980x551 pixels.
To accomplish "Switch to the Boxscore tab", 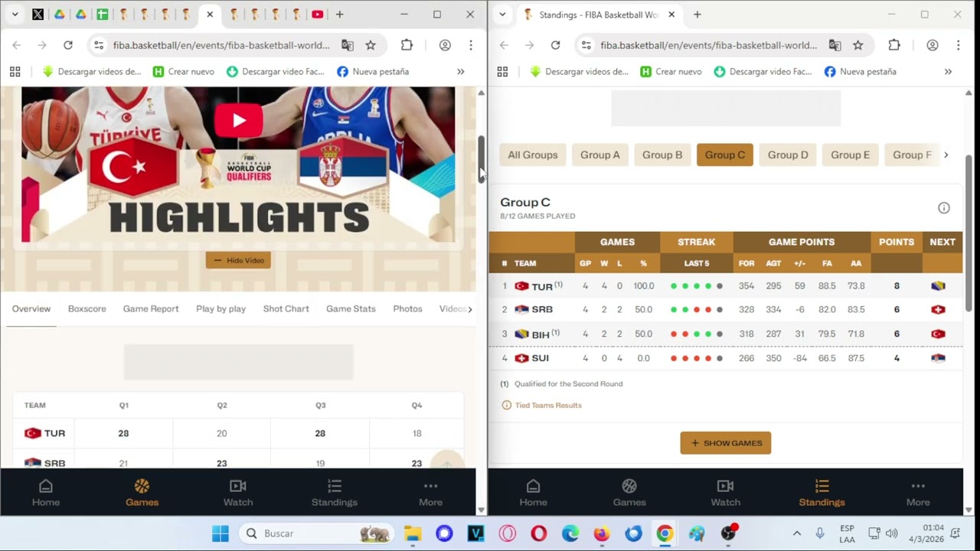I will point(87,308).
